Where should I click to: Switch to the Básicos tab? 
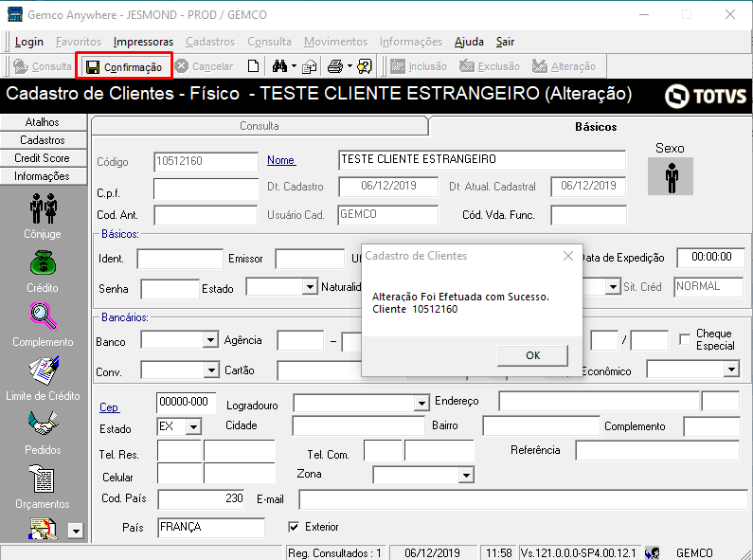(x=596, y=127)
